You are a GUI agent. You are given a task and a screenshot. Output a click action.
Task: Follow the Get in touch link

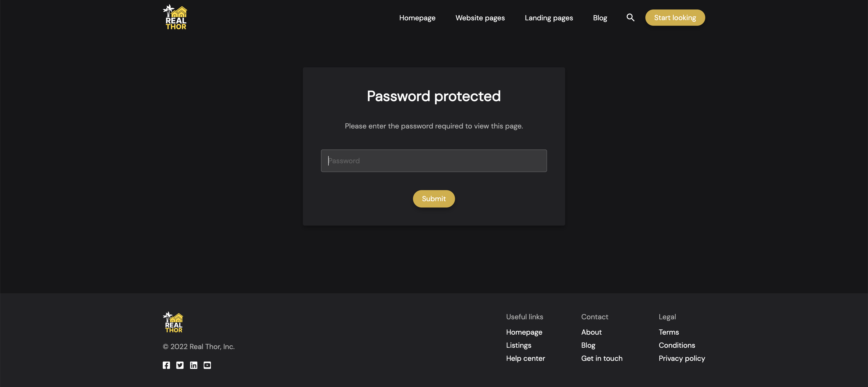601,358
